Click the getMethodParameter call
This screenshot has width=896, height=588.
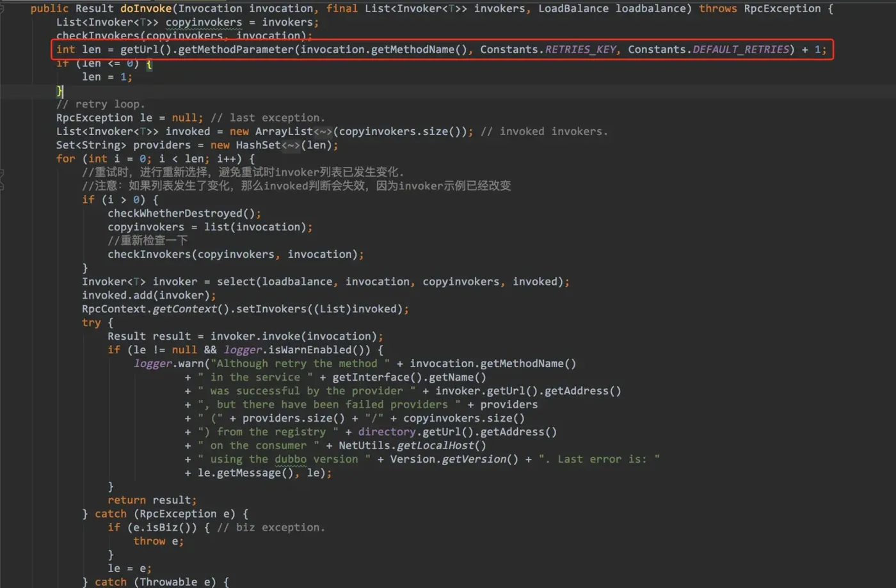pos(236,49)
